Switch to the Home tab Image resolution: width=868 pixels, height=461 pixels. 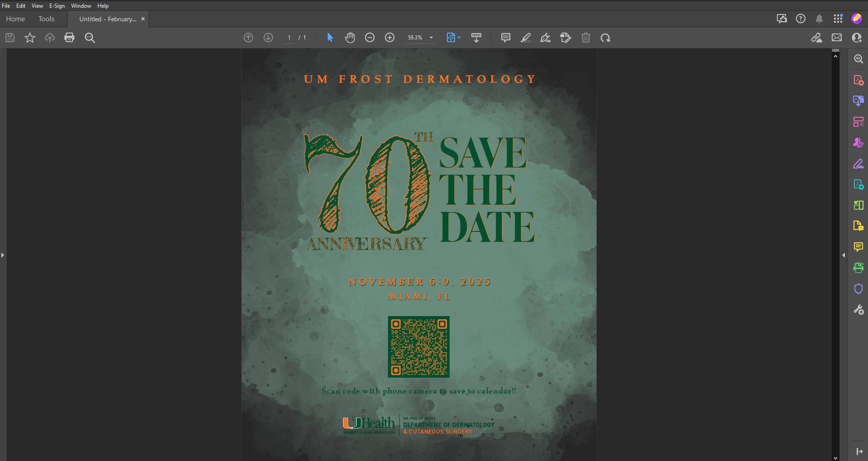click(x=15, y=19)
